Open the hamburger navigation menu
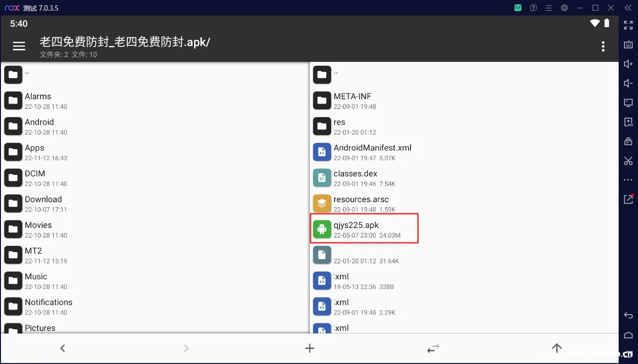This screenshot has height=364, width=638. (19, 46)
